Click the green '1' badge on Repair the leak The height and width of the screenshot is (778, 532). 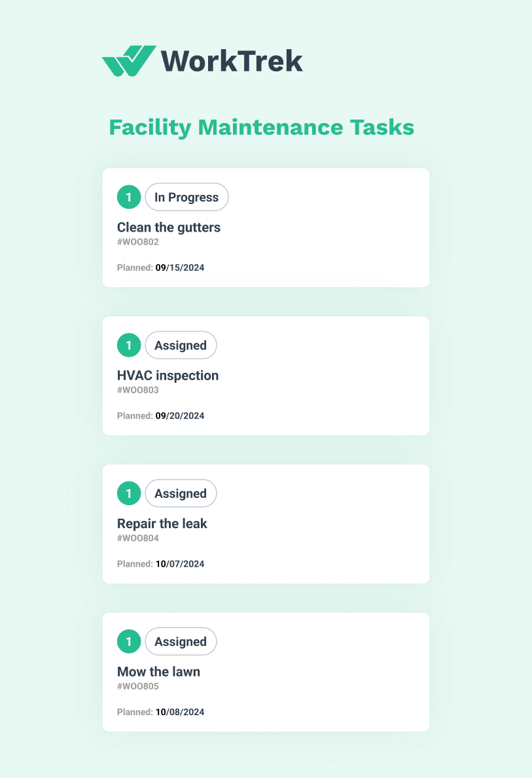(x=128, y=493)
